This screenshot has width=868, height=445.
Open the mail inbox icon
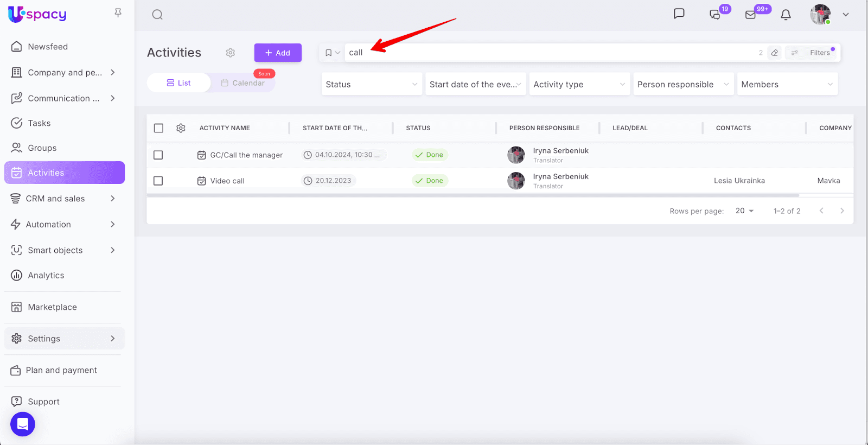751,15
